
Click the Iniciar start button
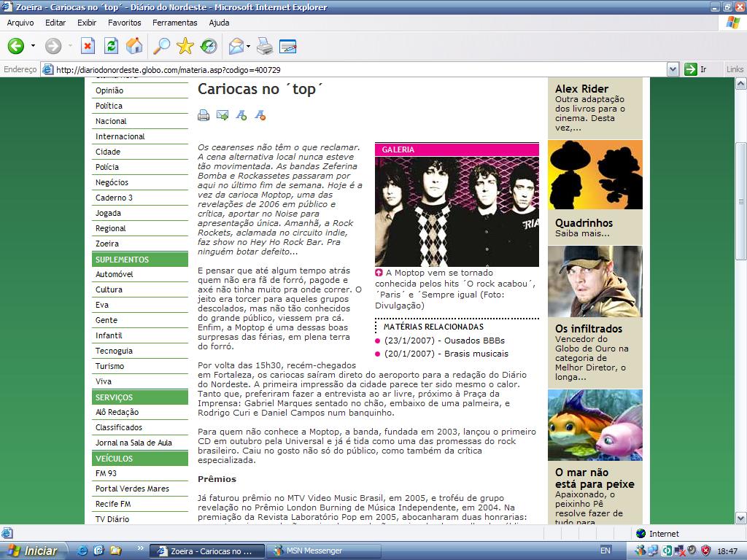coord(34,551)
